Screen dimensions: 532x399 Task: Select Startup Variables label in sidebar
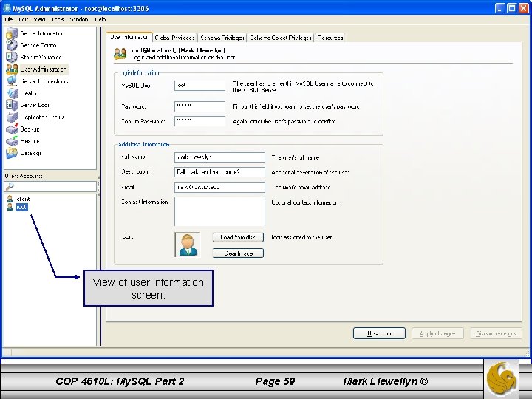[x=41, y=57]
